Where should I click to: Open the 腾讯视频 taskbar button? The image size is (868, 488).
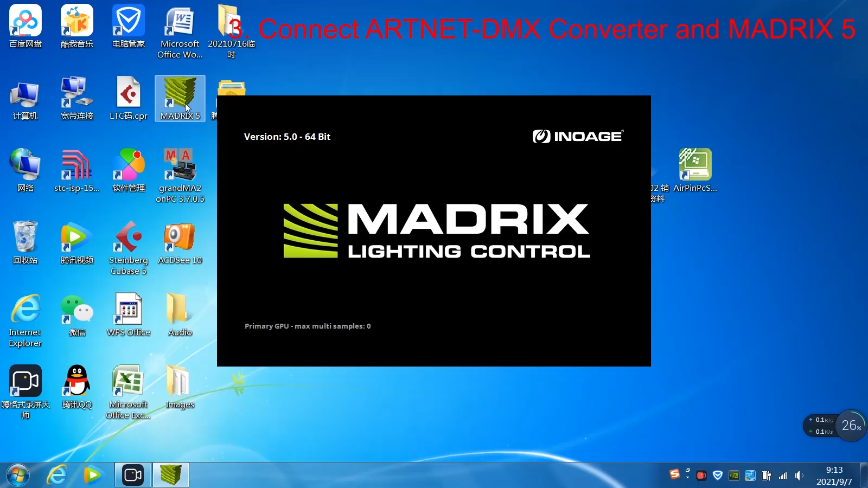(93, 476)
